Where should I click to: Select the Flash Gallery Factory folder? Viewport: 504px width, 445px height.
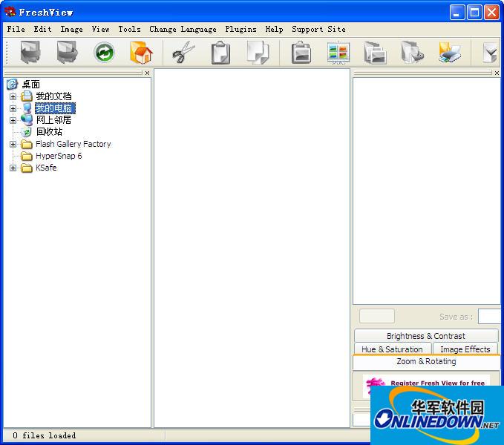pos(73,144)
